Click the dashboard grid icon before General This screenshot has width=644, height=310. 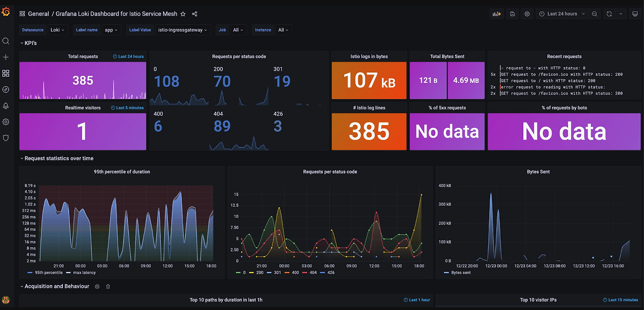click(22, 14)
